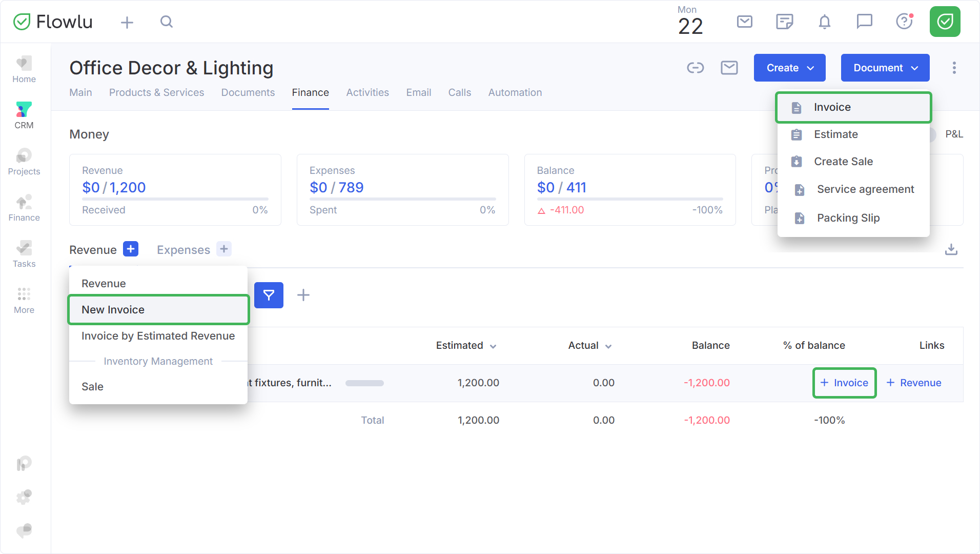
Task: Click the Balance progress bar in card
Action: [x=630, y=199]
